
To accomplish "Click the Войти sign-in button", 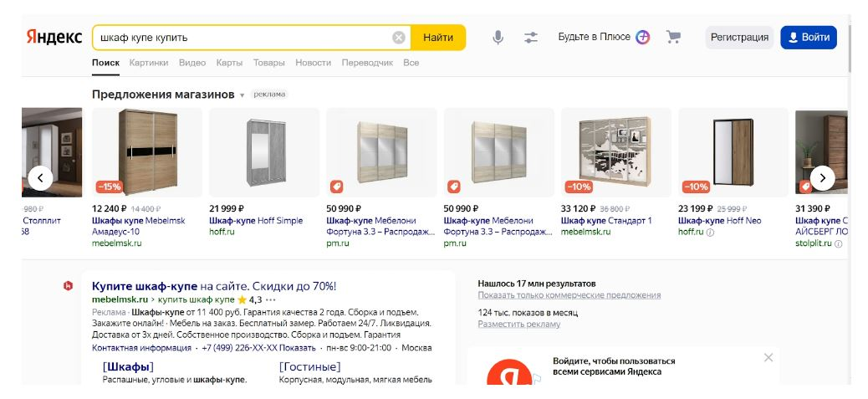I will point(808,38).
